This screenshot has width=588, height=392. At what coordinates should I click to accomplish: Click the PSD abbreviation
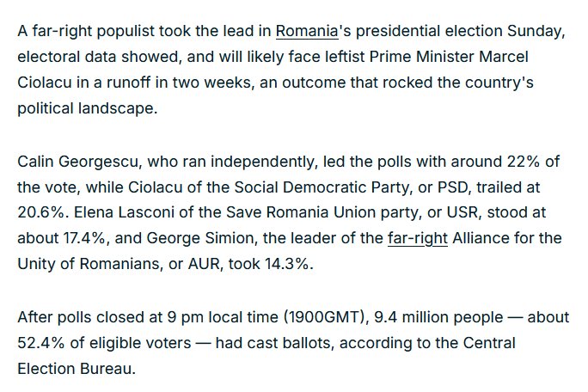453,187
